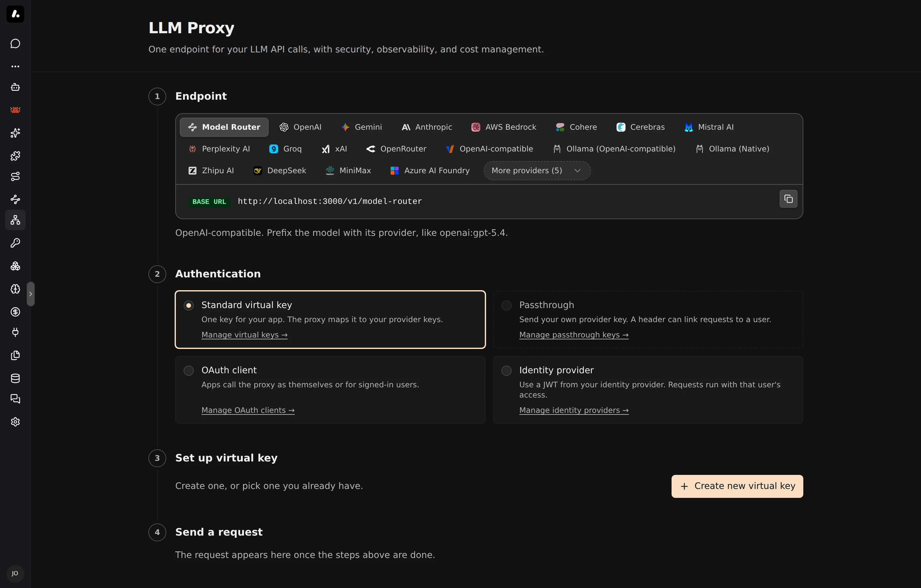The image size is (921, 588).
Task: Select the Ollama (Native) provider tab
Action: tap(732, 149)
